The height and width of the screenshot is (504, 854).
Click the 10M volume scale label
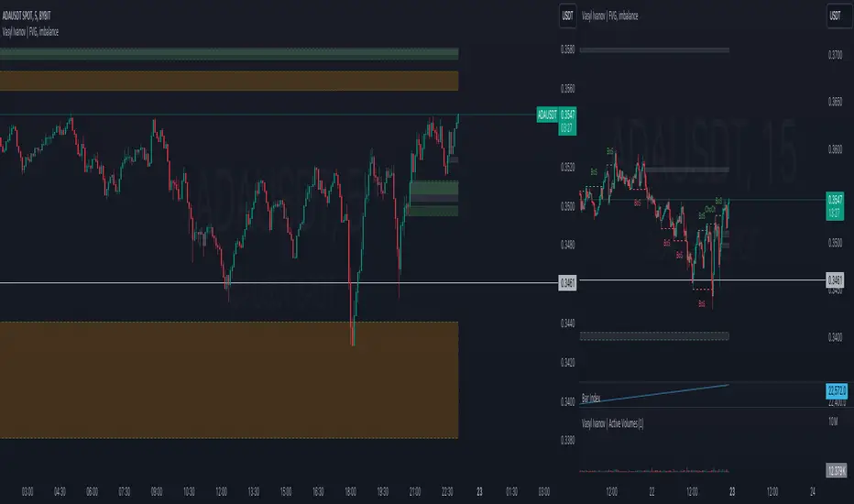(833, 422)
